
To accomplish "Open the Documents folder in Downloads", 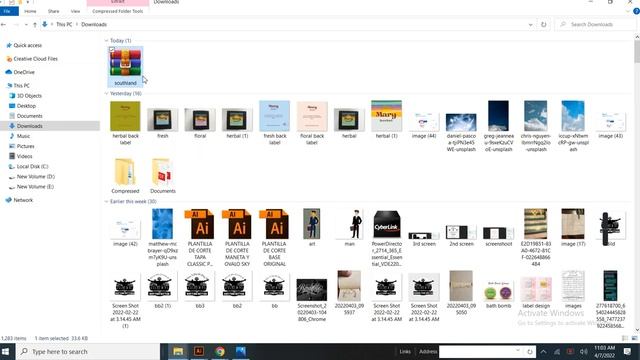I will pyautogui.click(x=162, y=172).
